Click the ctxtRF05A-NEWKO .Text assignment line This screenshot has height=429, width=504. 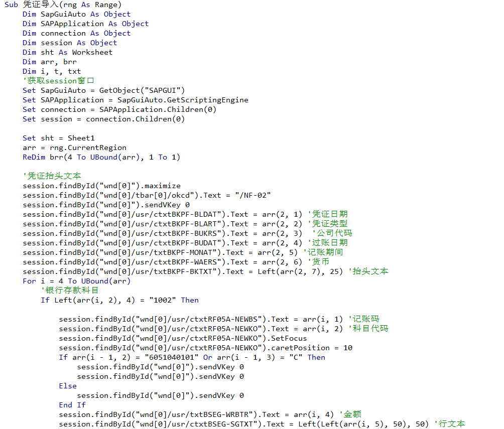tap(223, 329)
